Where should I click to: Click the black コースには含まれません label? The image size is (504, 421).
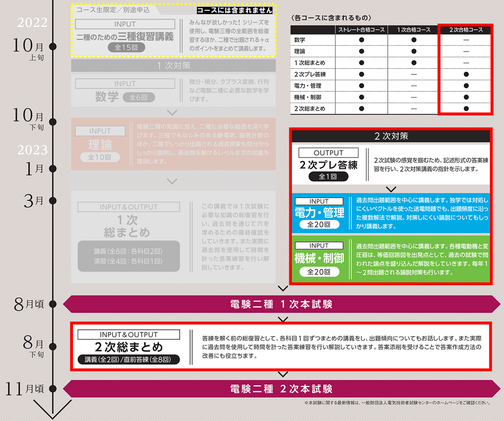coord(235,10)
